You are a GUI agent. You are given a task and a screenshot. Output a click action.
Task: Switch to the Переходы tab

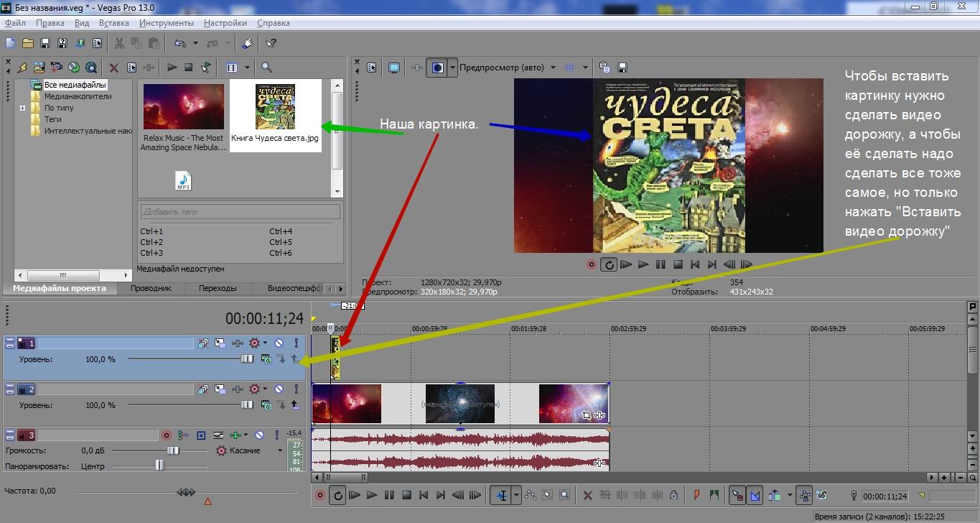tap(218, 288)
